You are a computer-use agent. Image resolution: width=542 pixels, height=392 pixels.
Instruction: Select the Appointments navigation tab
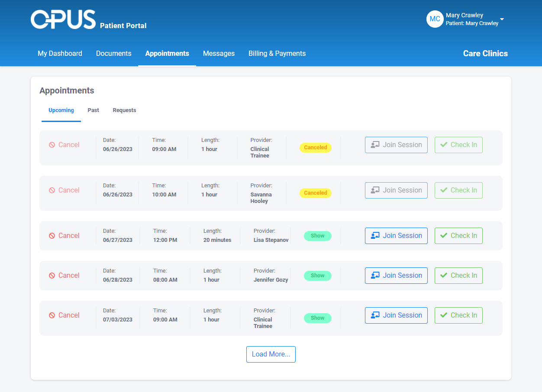tap(167, 54)
